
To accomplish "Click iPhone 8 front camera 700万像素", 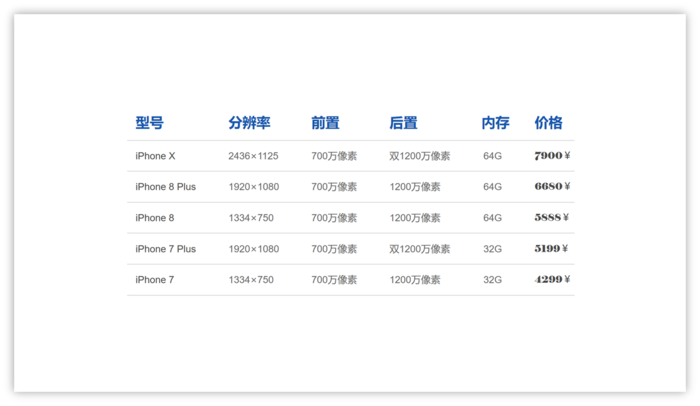I will 334,218.
